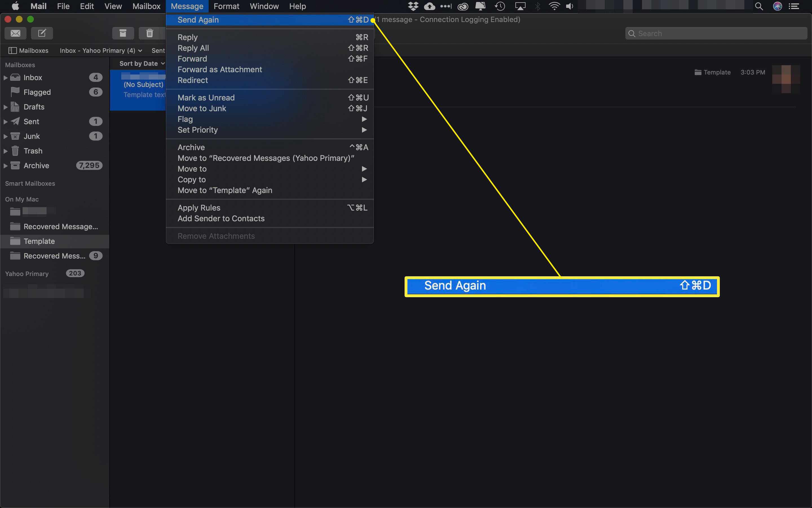Open the Dropbox menu bar icon
This screenshot has height=508, width=812.
pyautogui.click(x=413, y=6)
